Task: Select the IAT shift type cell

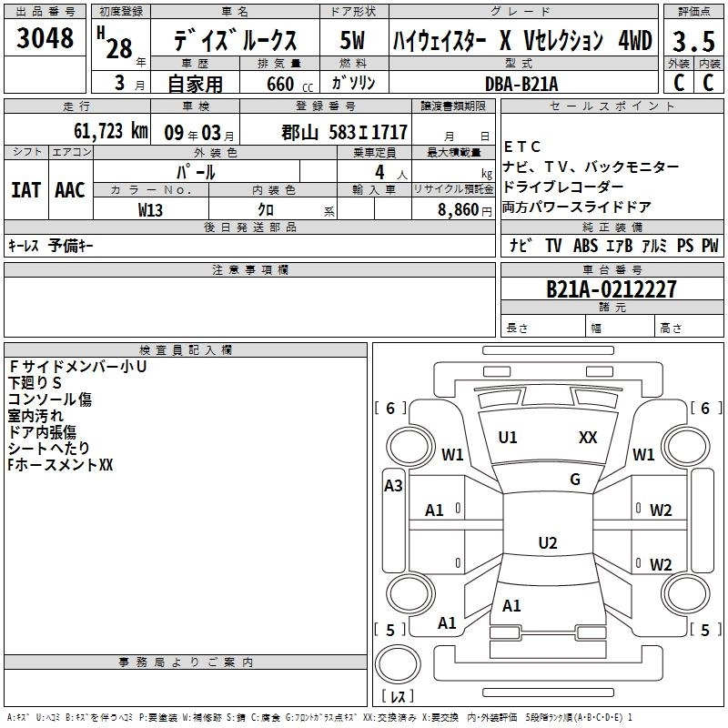Action: [25, 189]
